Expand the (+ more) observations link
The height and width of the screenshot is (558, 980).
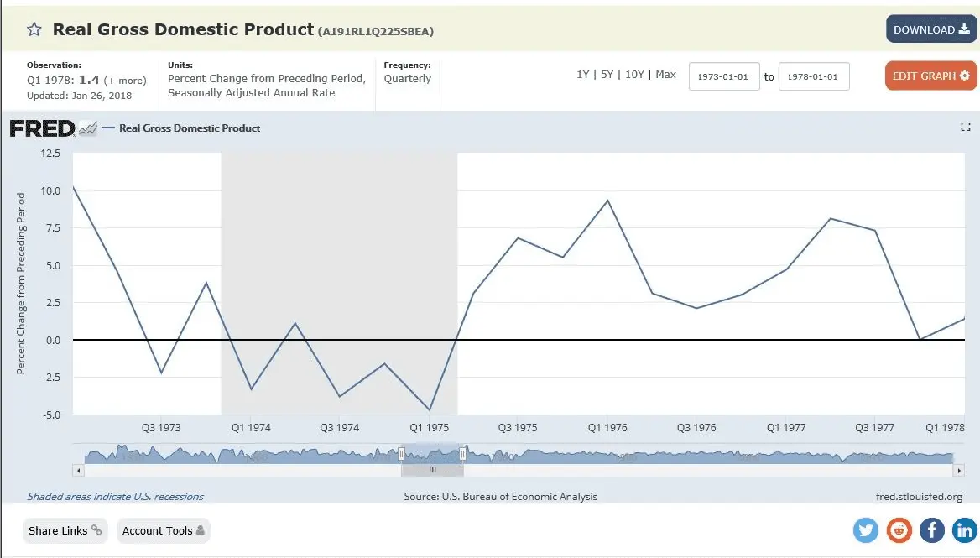pos(125,81)
